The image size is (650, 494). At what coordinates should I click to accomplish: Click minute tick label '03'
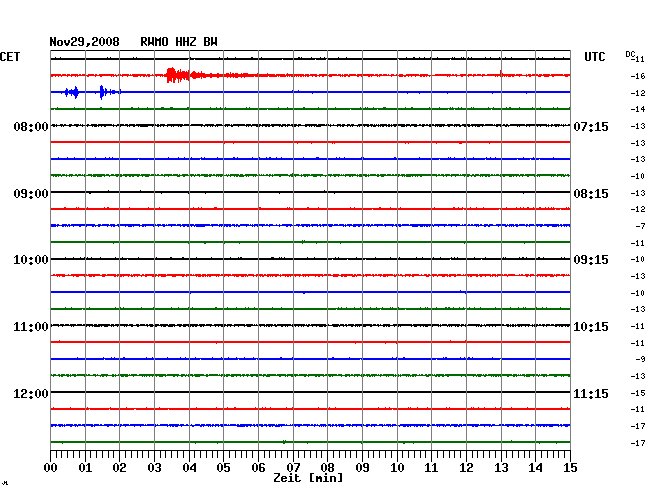click(x=155, y=468)
